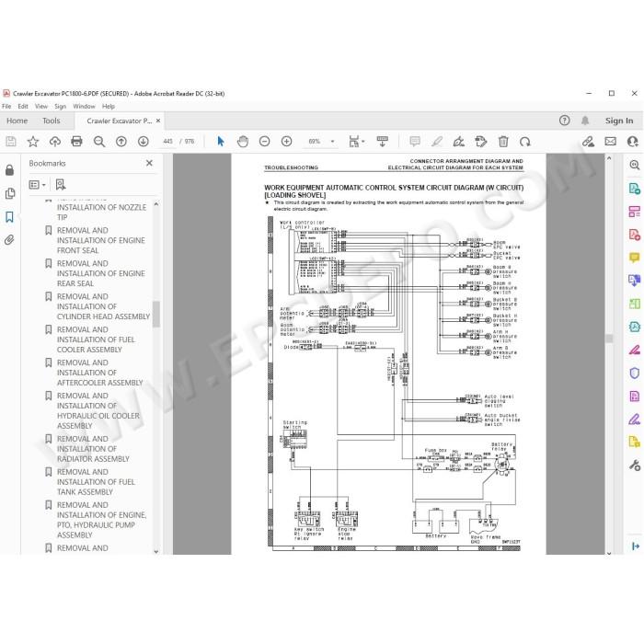The image size is (644, 644).
Task: Open the Sign menu
Action: click(61, 107)
